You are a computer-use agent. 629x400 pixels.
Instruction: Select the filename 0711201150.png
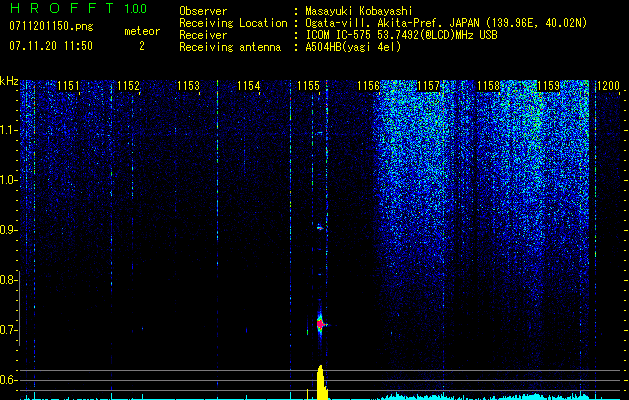click(51, 26)
